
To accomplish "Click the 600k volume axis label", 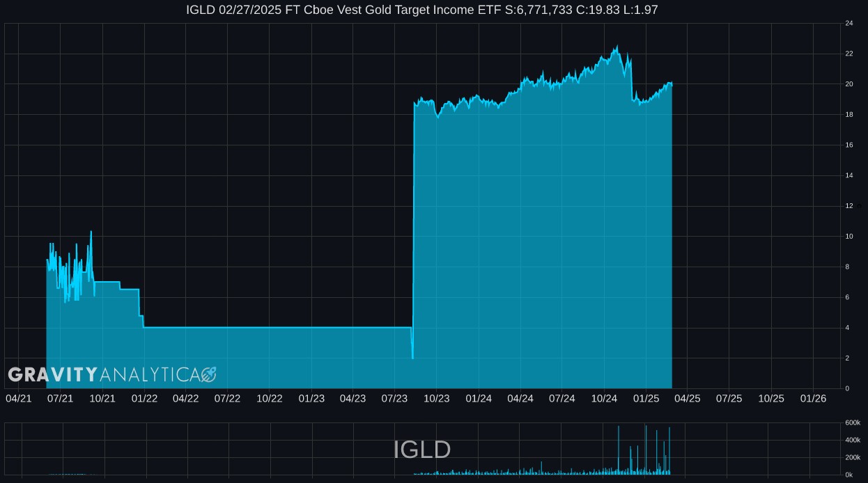I will [853, 423].
